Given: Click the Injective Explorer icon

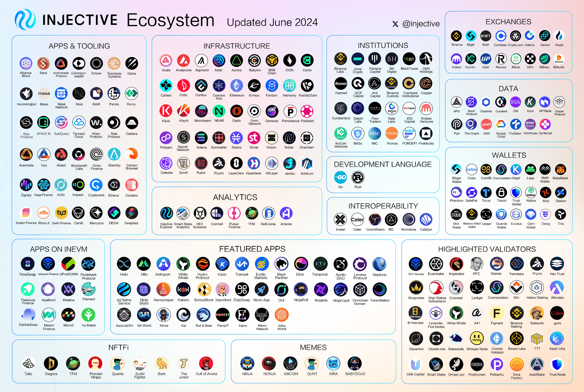Looking at the screenshot, I should [x=166, y=213].
